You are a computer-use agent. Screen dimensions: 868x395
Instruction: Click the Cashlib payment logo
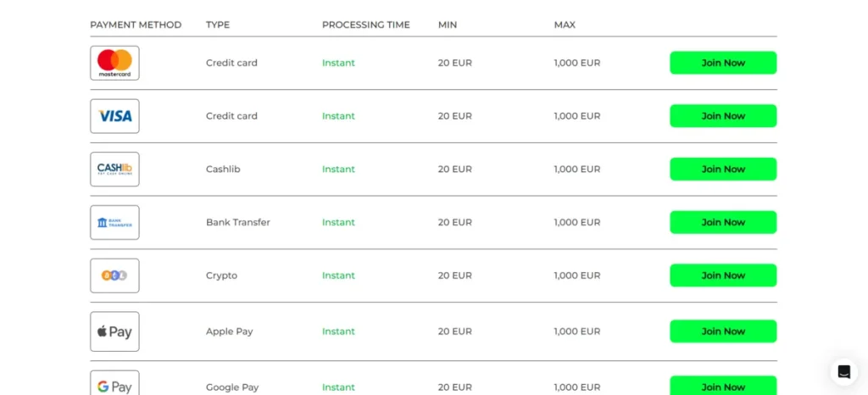click(x=114, y=170)
